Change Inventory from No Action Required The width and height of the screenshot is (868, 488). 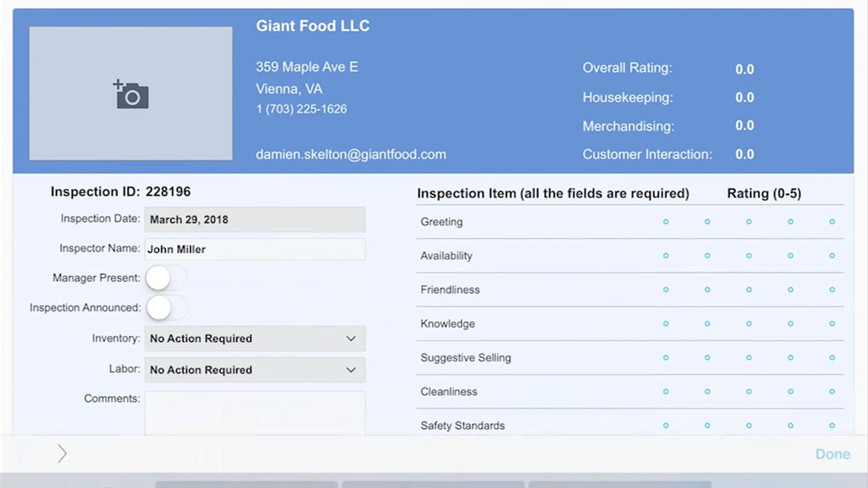coord(255,338)
